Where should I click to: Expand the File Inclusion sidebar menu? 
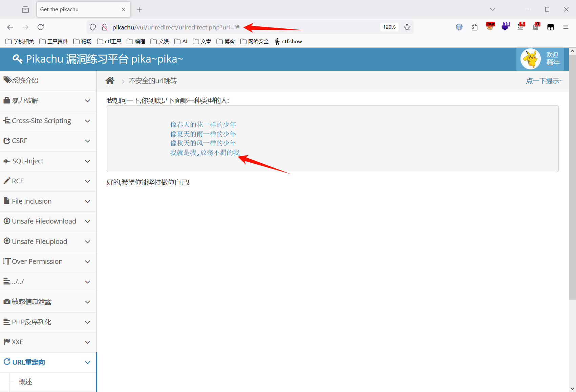click(48, 201)
